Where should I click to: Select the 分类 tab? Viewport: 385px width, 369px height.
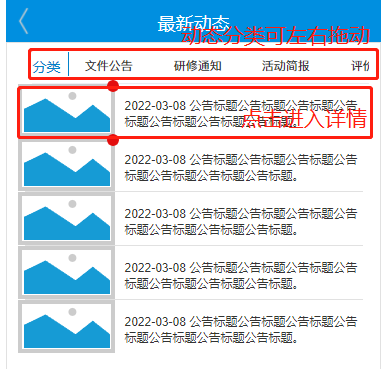tap(47, 67)
